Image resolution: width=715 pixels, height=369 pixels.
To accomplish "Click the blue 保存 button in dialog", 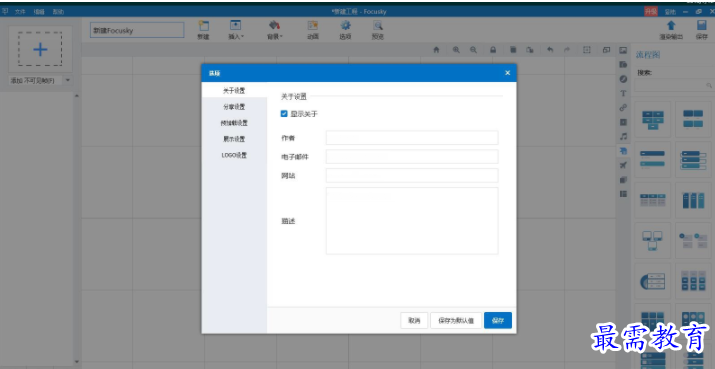I will (498, 321).
